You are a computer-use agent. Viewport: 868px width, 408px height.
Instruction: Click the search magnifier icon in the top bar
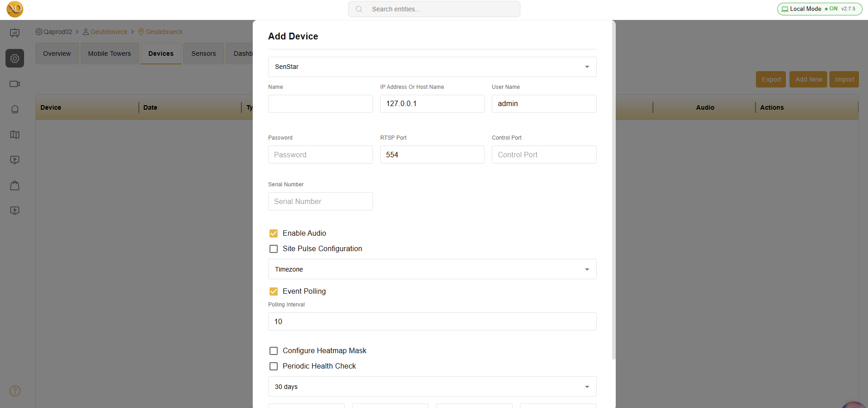[x=358, y=9]
